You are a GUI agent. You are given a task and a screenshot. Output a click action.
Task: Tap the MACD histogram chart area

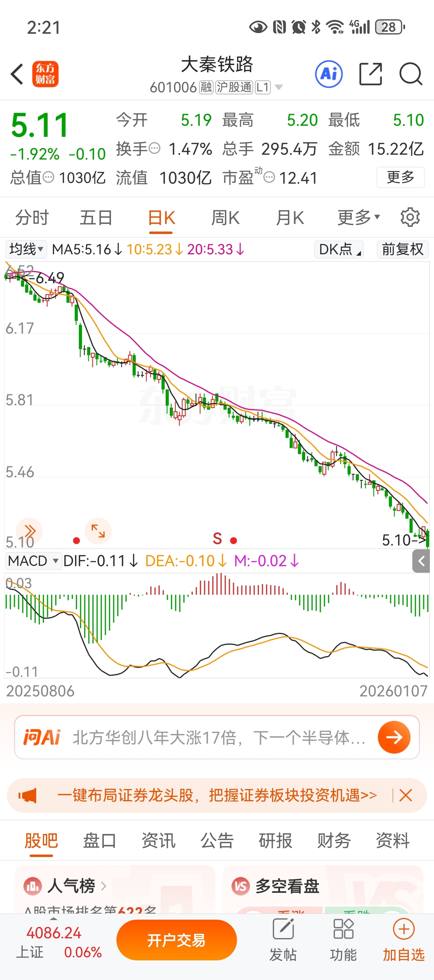[x=217, y=625]
